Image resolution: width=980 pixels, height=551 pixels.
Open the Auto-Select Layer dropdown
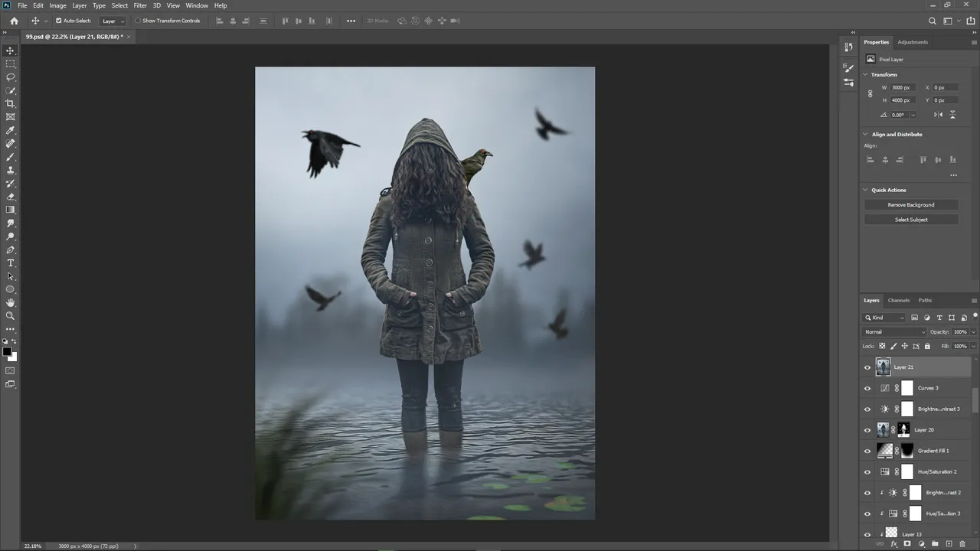[x=113, y=21]
